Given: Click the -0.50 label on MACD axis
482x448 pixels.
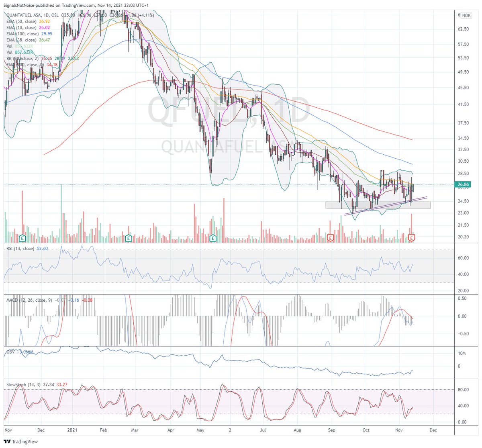Looking at the screenshot, I should click(463, 333).
